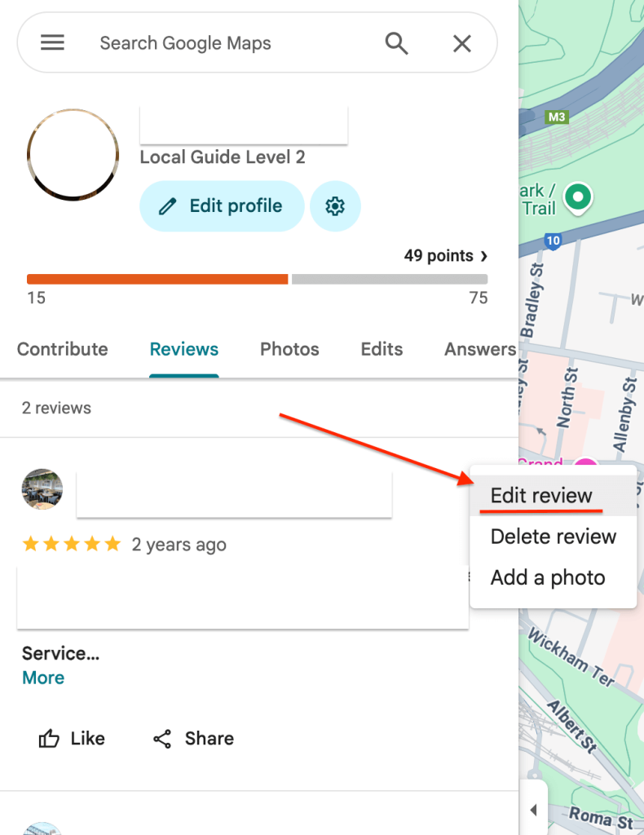Clear search with the X icon

click(x=462, y=43)
